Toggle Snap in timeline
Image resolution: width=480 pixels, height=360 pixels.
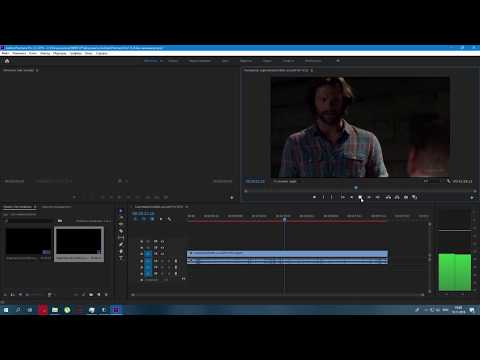(x=144, y=219)
